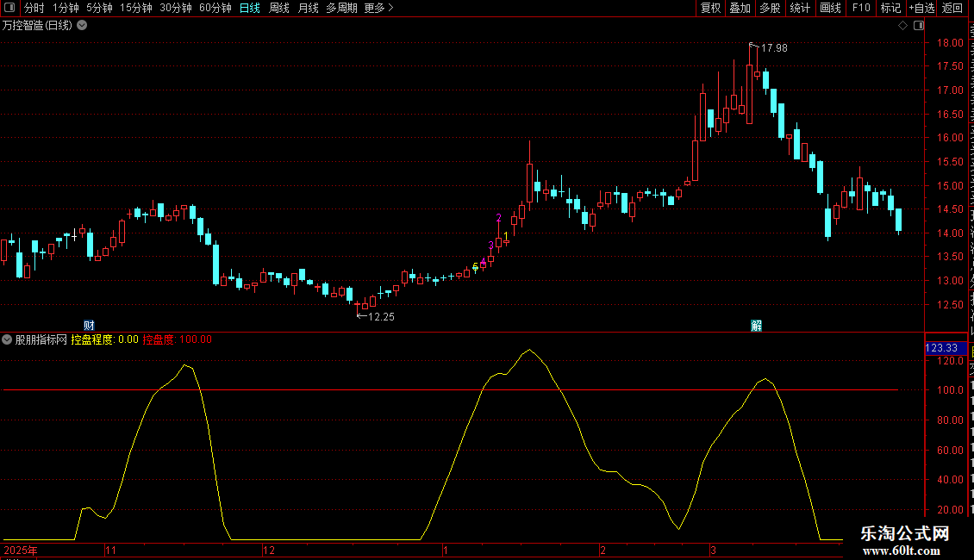Click the month 2 timeline marker
The width and height of the screenshot is (974, 560).
pyautogui.click(x=603, y=550)
